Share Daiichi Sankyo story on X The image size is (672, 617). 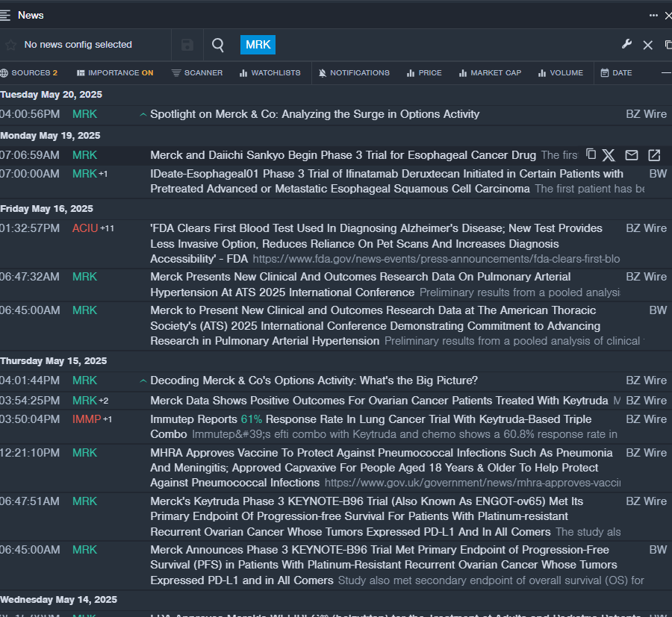[609, 155]
